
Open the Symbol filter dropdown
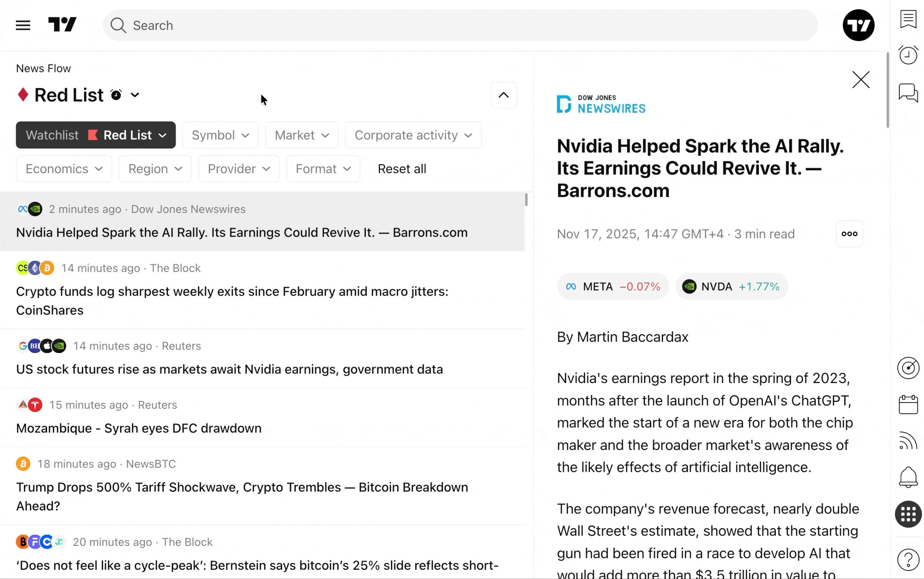[220, 135]
